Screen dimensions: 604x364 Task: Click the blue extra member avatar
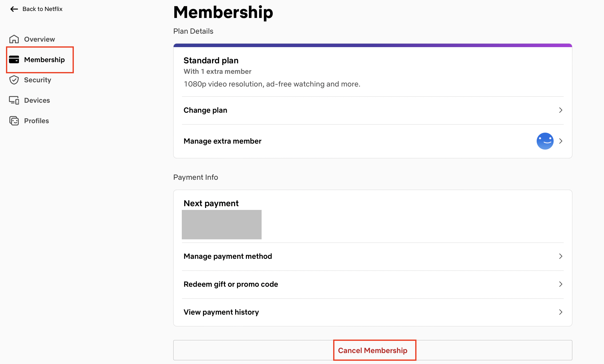545,141
